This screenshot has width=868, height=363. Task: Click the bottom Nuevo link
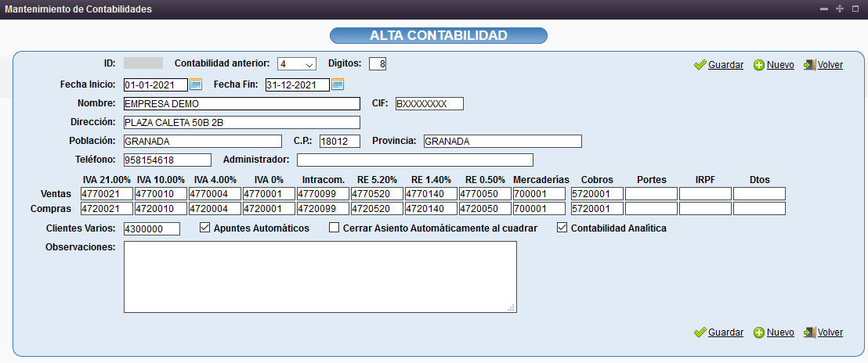tap(780, 332)
